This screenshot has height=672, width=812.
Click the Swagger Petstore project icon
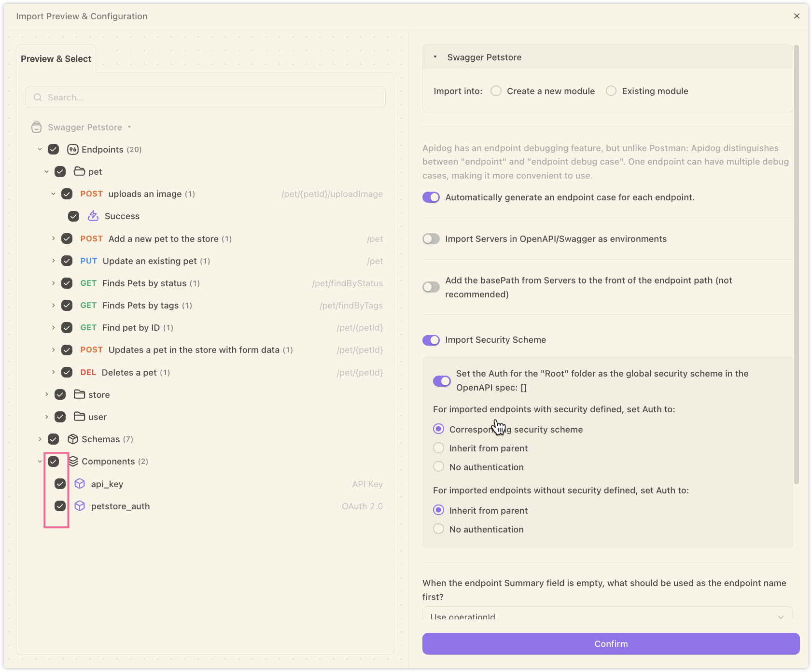(x=36, y=127)
